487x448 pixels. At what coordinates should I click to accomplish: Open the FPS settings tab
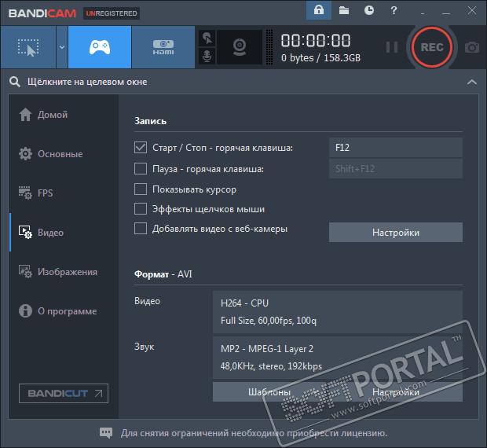pyautogui.click(x=64, y=193)
